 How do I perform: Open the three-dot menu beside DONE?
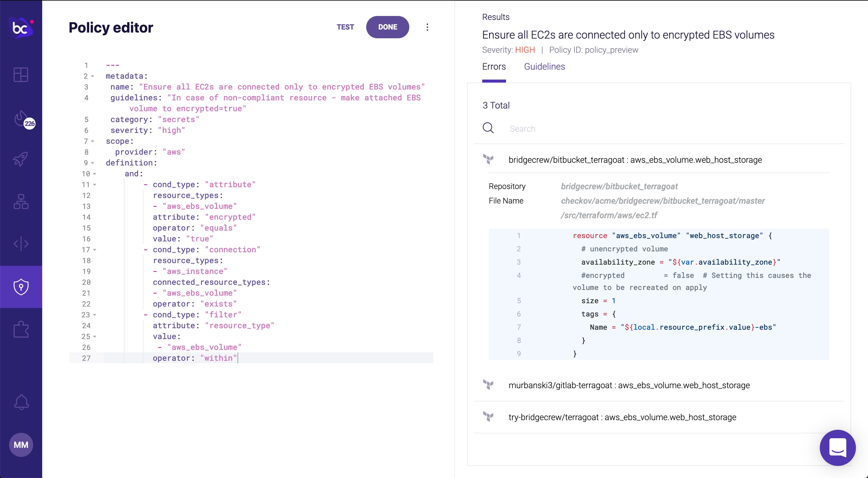(x=427, y=27)
